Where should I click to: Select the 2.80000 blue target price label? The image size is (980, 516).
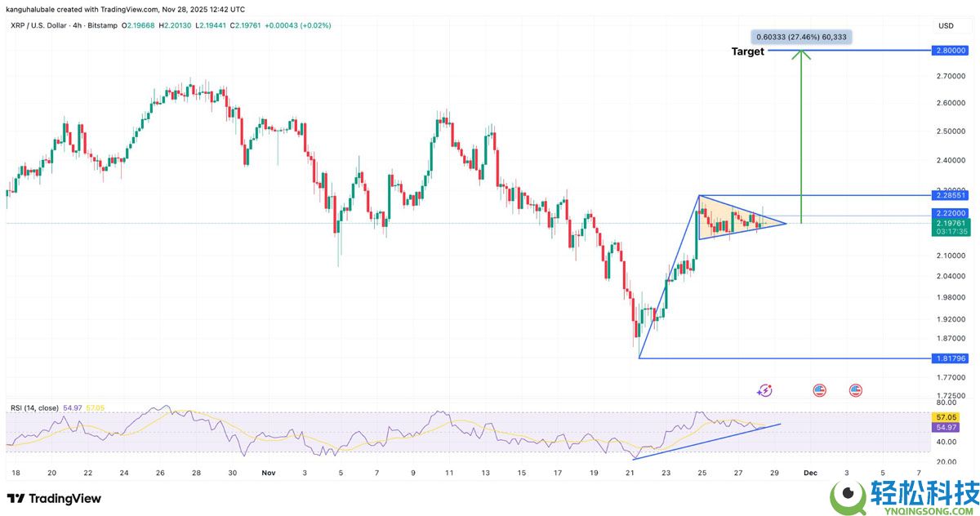[x=951, y=50]
